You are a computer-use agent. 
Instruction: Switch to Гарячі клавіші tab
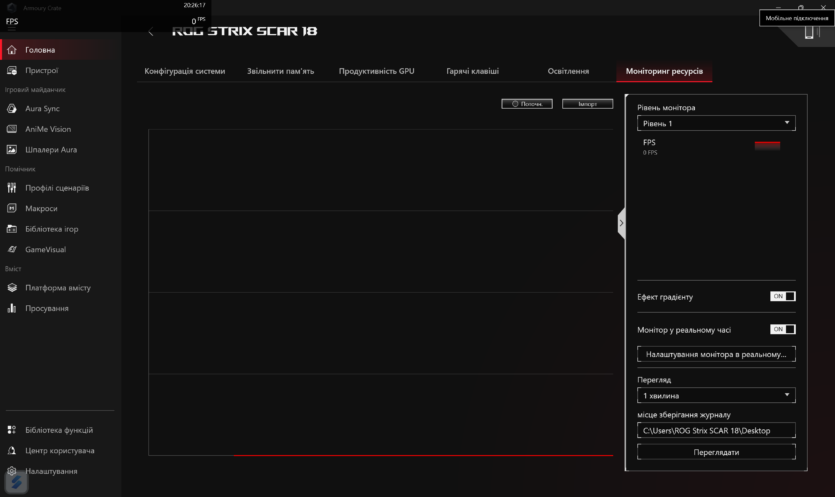coord(472,71)
